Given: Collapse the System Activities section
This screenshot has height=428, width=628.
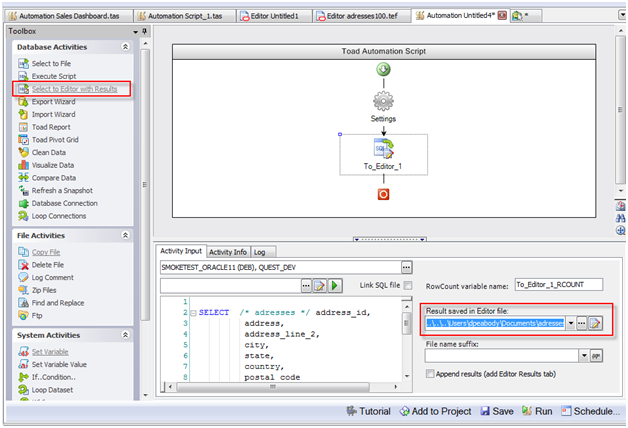Looking at the screenshot, I should [x=125, y=335].
